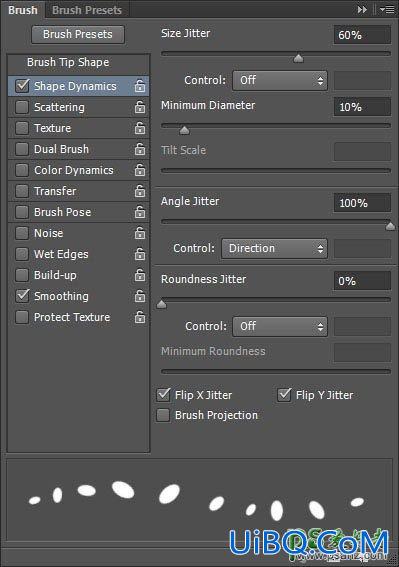Open the panel flyout menu icon

(x=387, y=10)
